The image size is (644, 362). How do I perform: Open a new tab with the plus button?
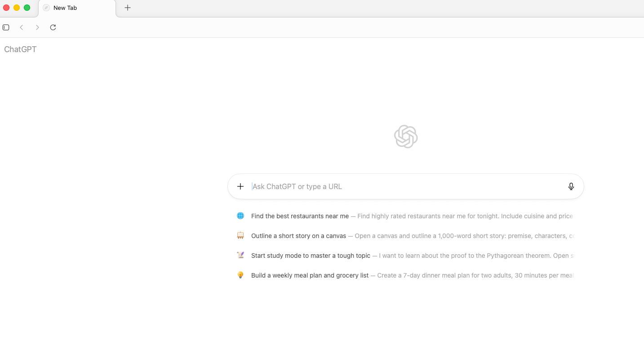click(x=128, y=8)
